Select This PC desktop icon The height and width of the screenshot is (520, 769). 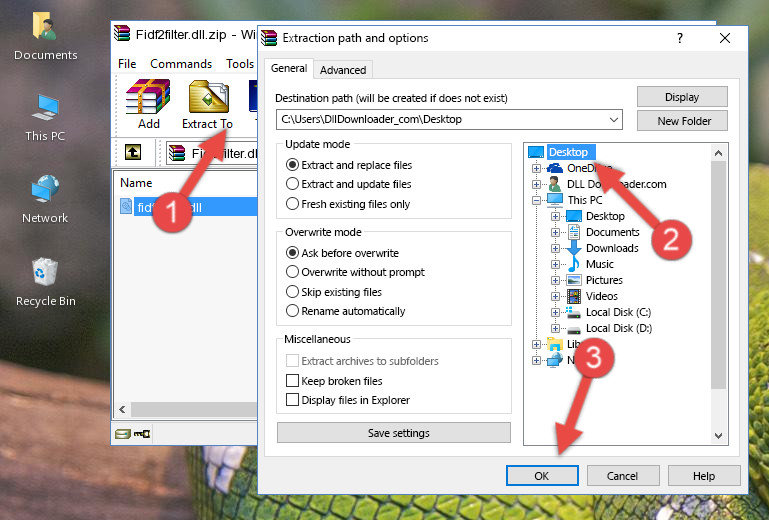point(45,117)
